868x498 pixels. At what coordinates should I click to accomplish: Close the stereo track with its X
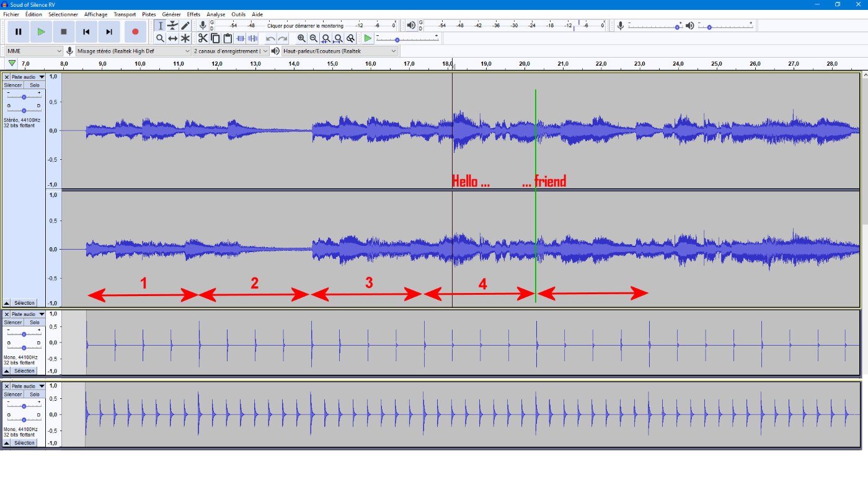(x=7, y=77)
